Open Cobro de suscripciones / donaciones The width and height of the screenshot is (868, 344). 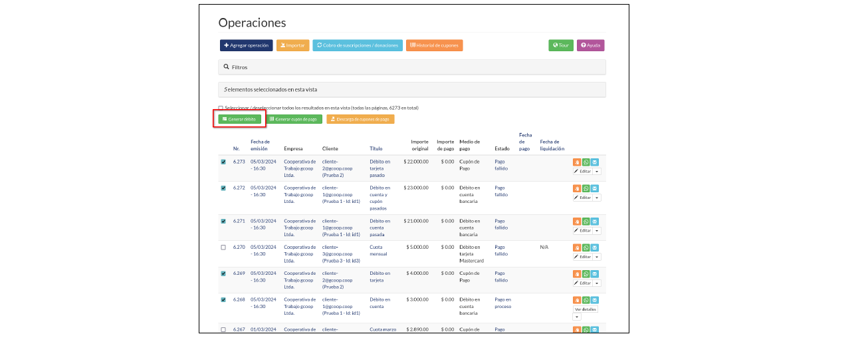(x=358, y=45)
